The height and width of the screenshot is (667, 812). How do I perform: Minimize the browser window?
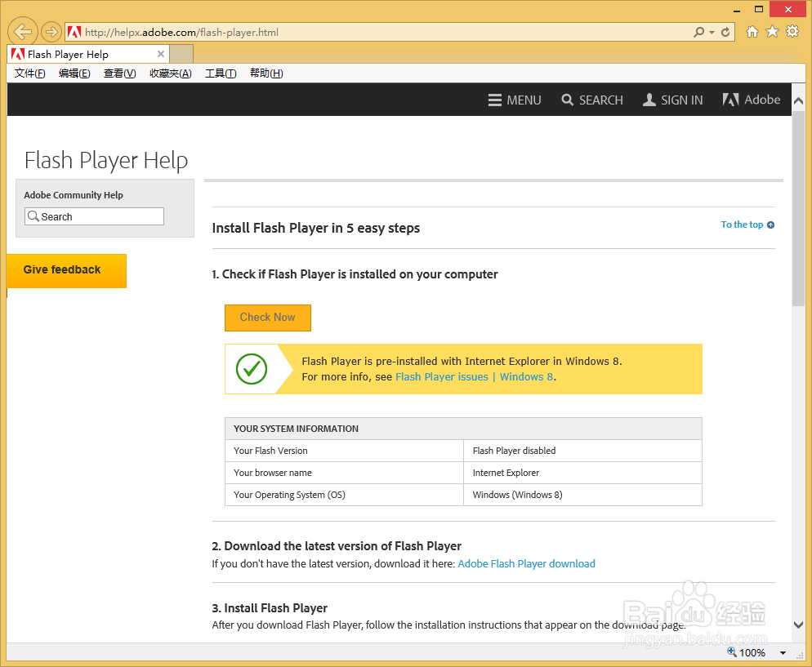point(737,9)
